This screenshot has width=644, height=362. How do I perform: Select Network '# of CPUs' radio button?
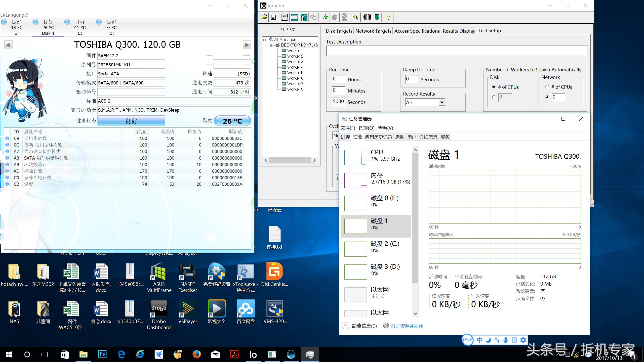coord(547,87)
